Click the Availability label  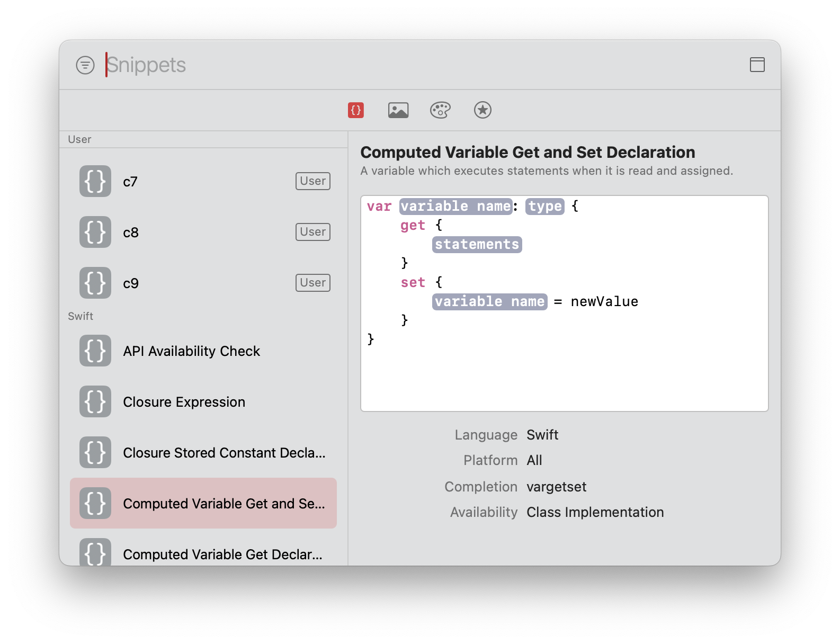[484, 512]
